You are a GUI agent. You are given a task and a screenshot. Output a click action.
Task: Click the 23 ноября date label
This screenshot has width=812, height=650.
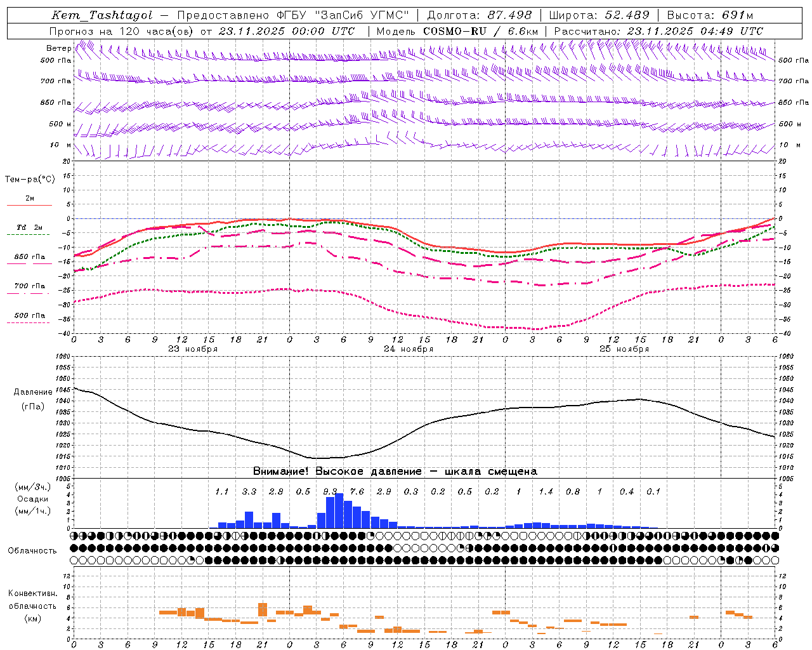tap(193, 349)
